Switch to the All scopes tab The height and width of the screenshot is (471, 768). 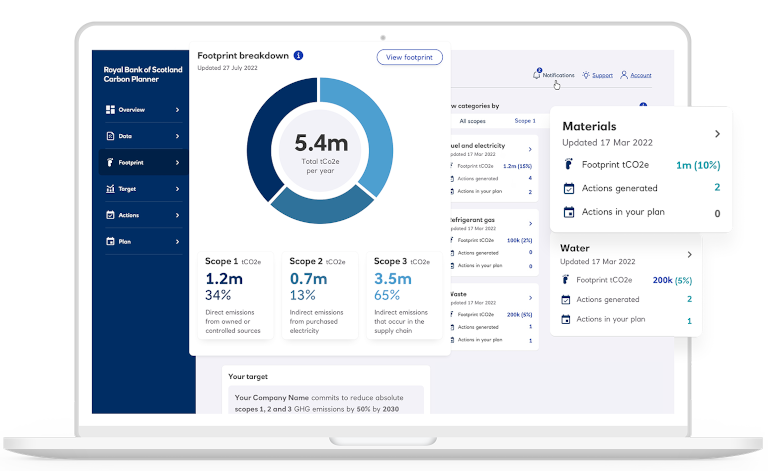(x=473, y=121)
